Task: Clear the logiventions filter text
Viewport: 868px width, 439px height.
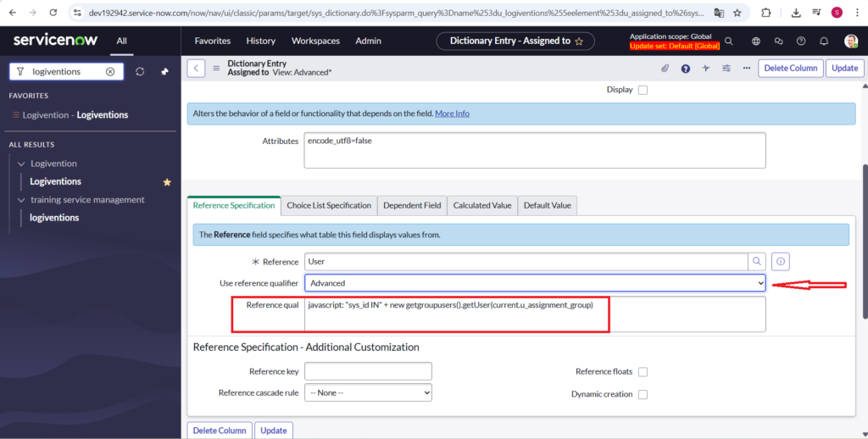Action: point(110,72)
